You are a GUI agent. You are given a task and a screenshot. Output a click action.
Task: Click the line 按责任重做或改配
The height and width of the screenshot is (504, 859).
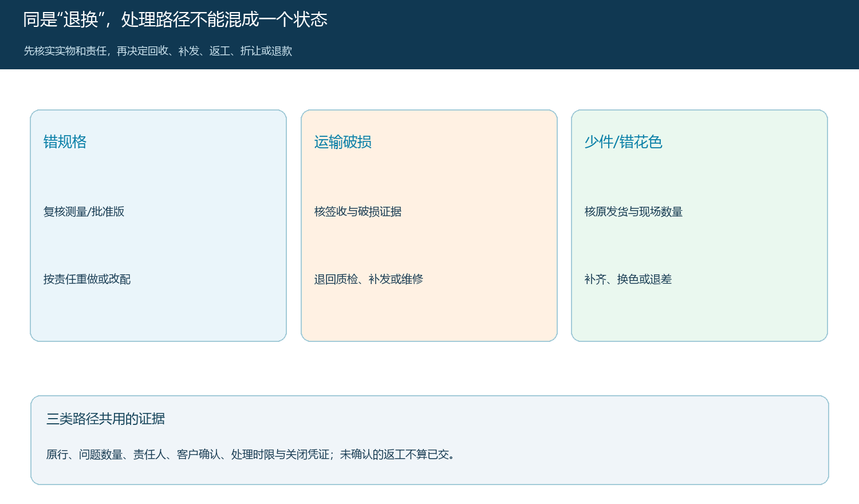pos(87,279)
